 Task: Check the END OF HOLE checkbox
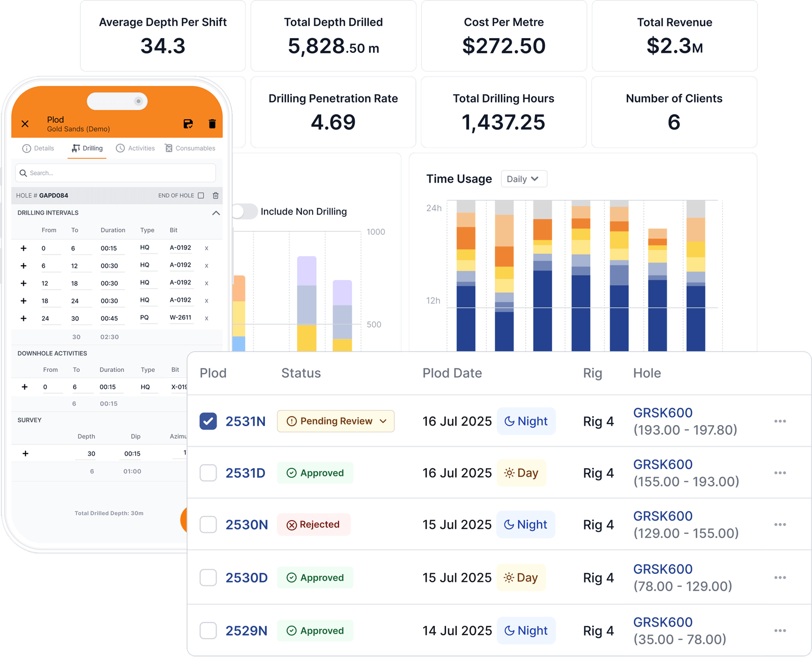(x=201, y=195)
